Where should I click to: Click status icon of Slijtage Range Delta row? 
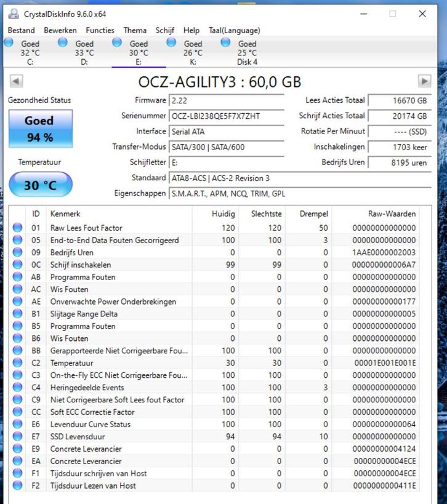17,313
